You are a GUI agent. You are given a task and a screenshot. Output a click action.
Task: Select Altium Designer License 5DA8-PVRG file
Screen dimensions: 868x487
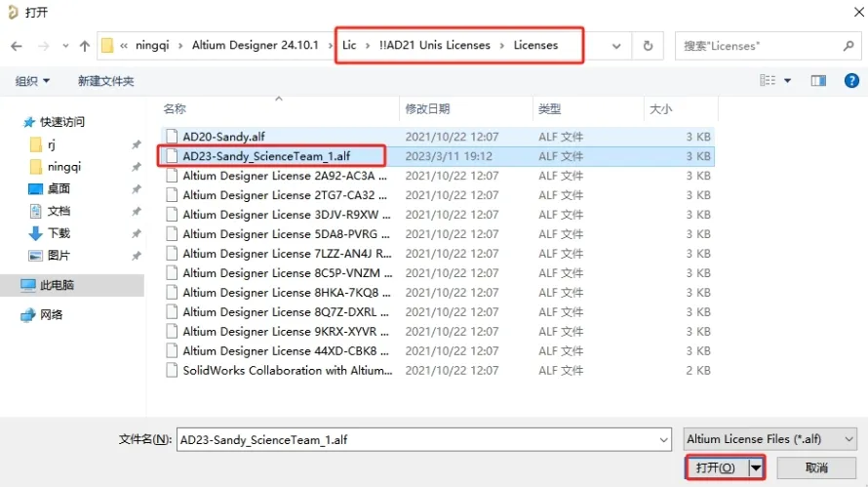pos(286,234)
